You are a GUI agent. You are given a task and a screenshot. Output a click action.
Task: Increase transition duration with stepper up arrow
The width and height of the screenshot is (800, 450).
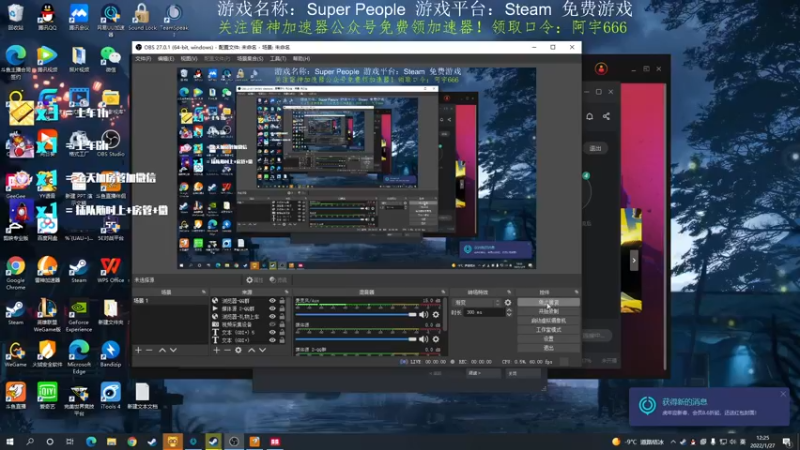(x=509, y=310)
